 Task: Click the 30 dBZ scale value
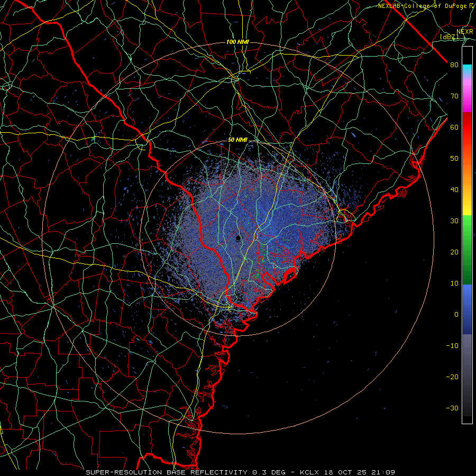[x=454, y=221]
